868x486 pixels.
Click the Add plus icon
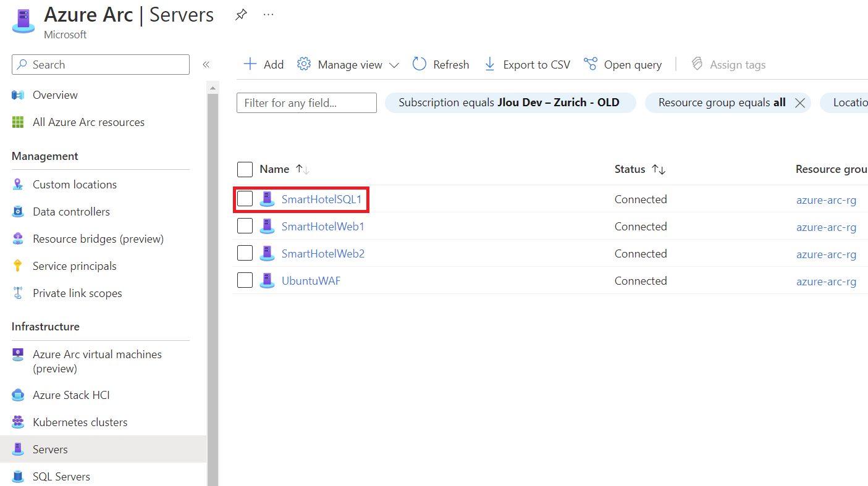[250, 64]
